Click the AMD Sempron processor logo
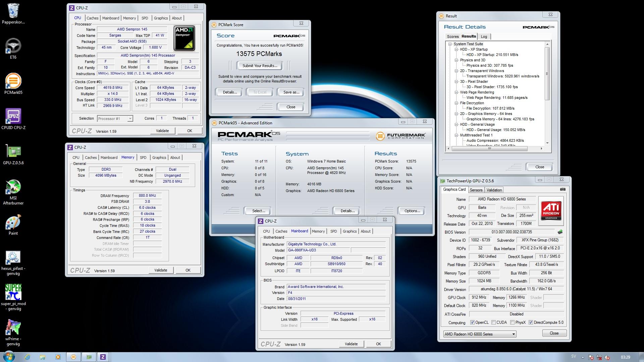 point(184,39)
